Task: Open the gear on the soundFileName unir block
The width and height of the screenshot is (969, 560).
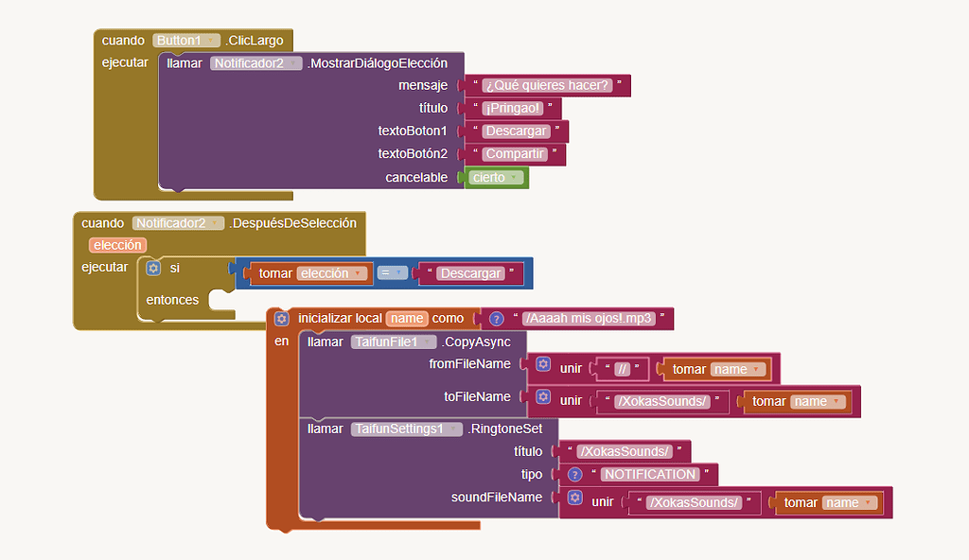Action: (574, 499)
